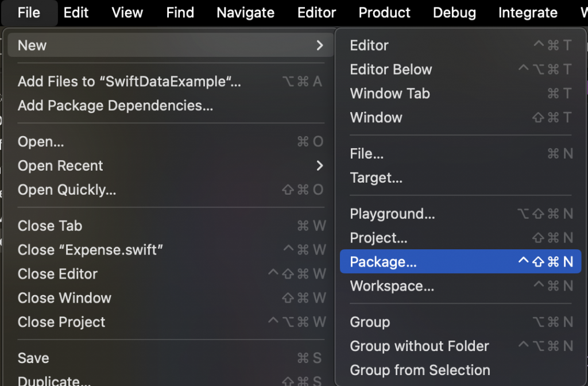Expand the New submenu arrow
The image size is (588, 386).
click(x=319, y=45)
